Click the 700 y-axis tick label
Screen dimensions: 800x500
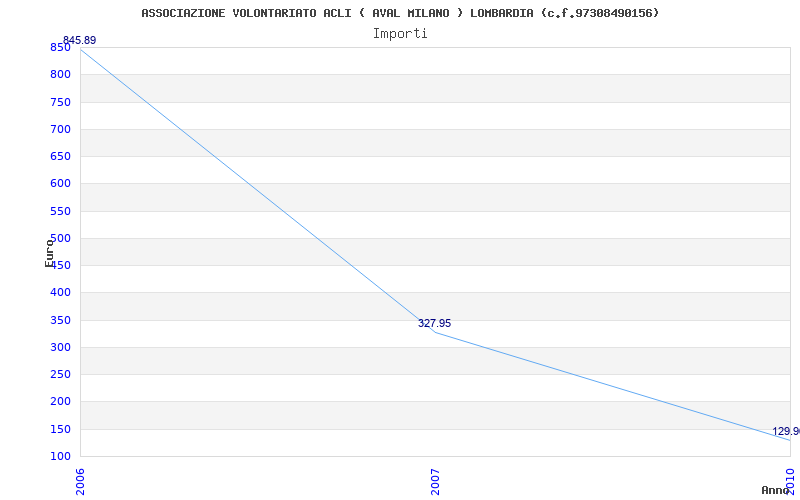[x=60, y=129]
